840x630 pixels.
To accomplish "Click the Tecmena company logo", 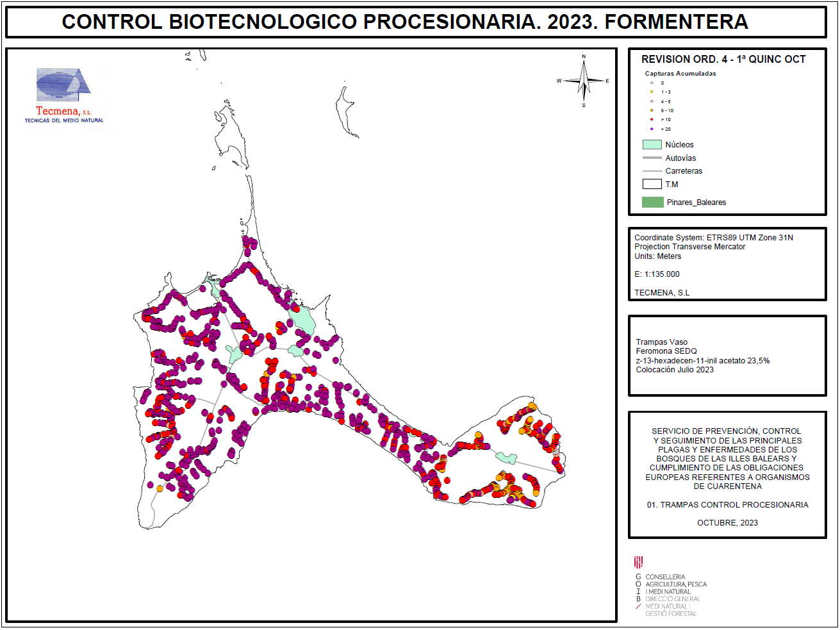I will coord(63,95).
